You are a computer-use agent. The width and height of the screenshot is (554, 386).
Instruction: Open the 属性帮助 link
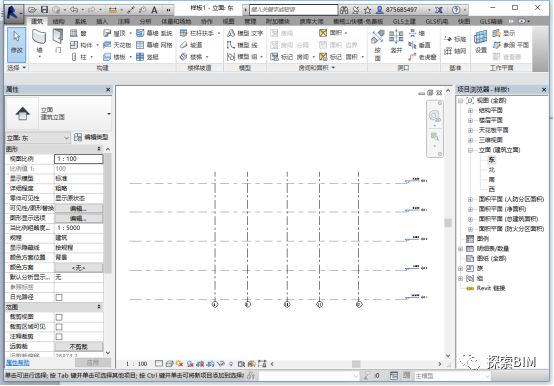point(18,363)
